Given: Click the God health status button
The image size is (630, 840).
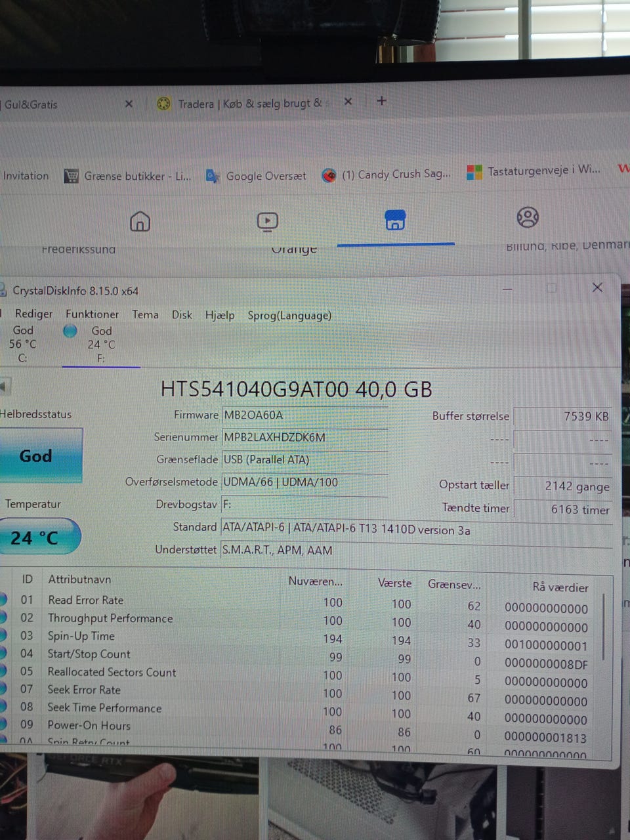Looking at the screenshot, I should pyautogui.click(x=41, y=455).
